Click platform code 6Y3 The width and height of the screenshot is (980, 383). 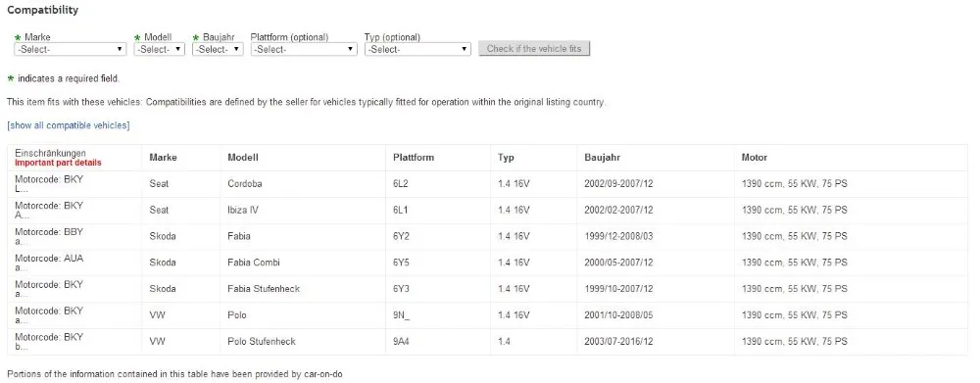pos(401,289)
